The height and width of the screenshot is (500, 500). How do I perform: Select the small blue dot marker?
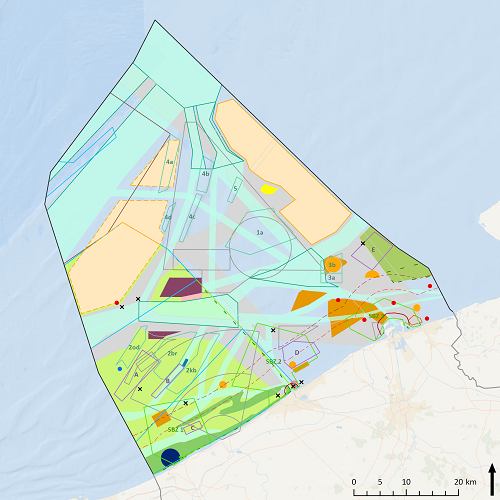(x=120, y=369)
